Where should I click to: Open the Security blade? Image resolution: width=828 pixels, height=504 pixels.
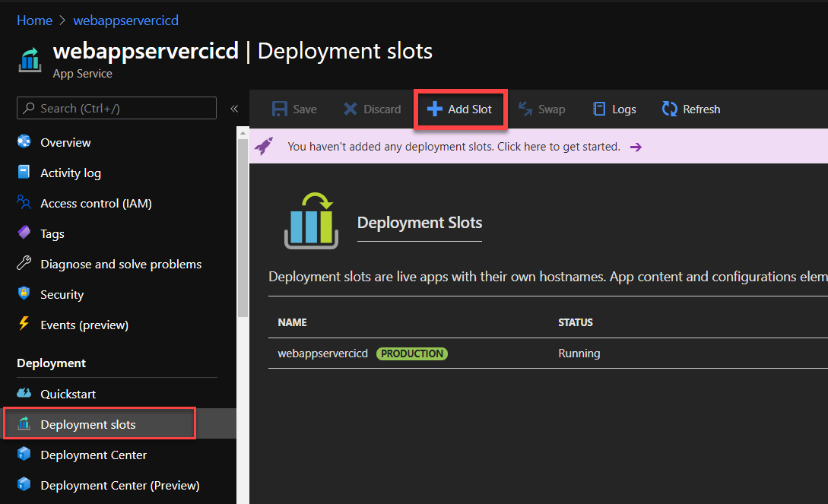(62, 294)
